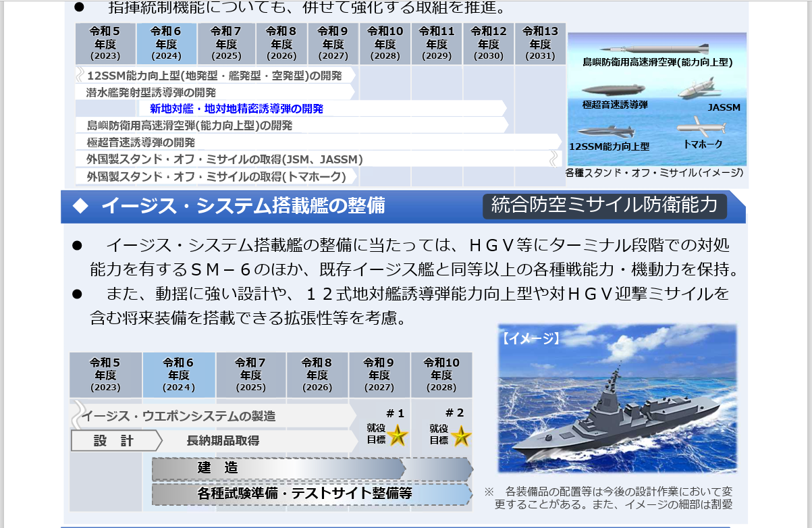Click the gold star under #2
Image resolution: width=812 pixels, height=528 pixels.
460,435
